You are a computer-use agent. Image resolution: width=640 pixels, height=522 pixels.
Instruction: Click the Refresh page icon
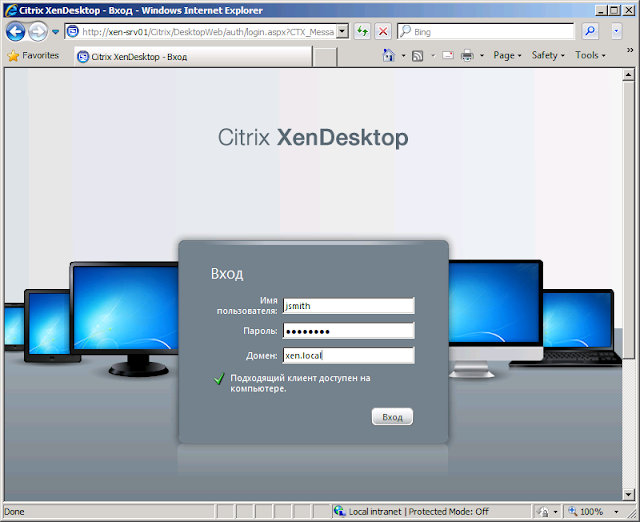pos(362,31)
